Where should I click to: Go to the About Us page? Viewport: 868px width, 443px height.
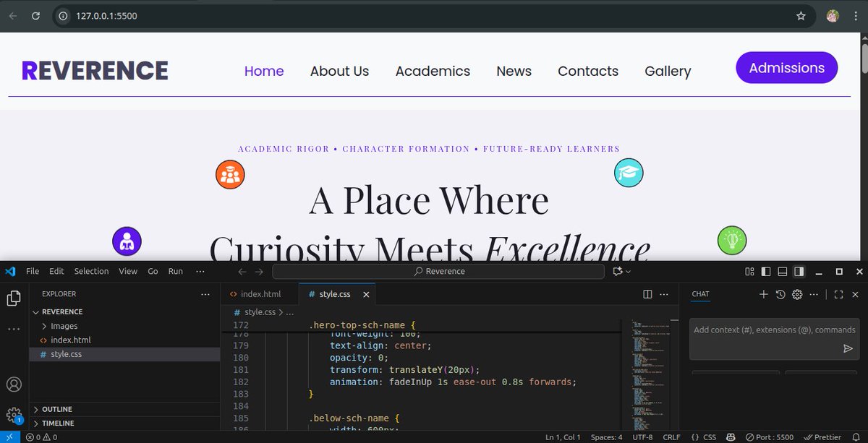[x=339, y=71]
